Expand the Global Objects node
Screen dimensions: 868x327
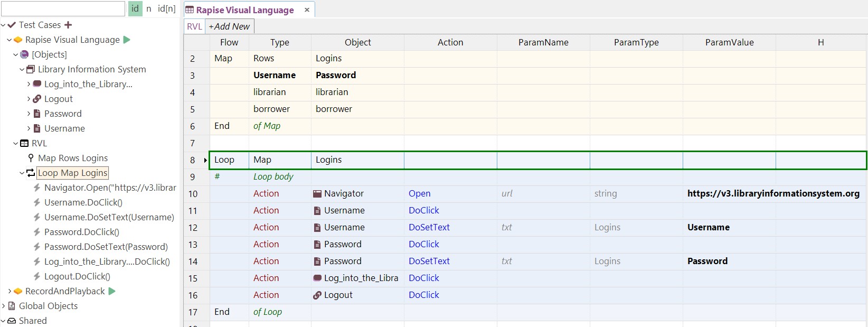(x=4, y=306)
